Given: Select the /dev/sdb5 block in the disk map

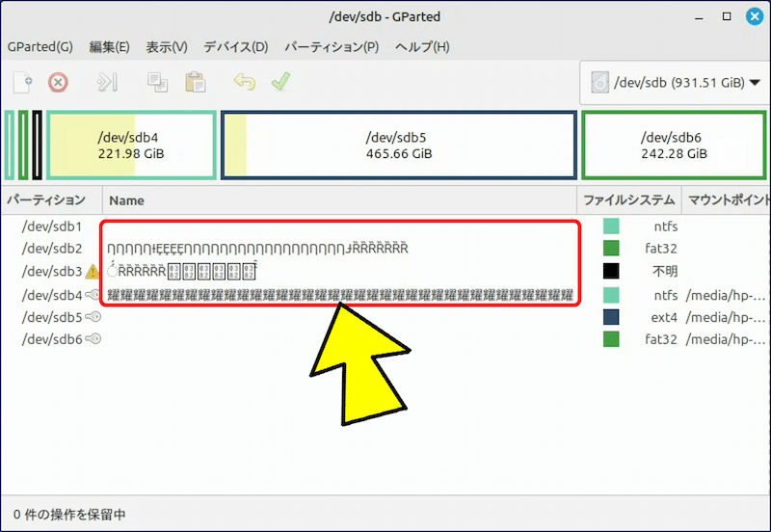Looking at the screenshot, I should [x=399, y=146].
